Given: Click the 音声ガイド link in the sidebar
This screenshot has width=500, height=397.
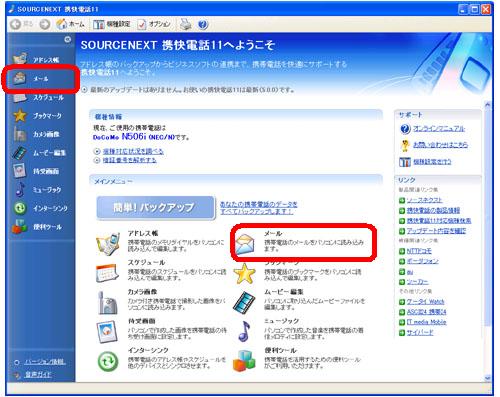Looking at the screenshot, I should [38, 374].
